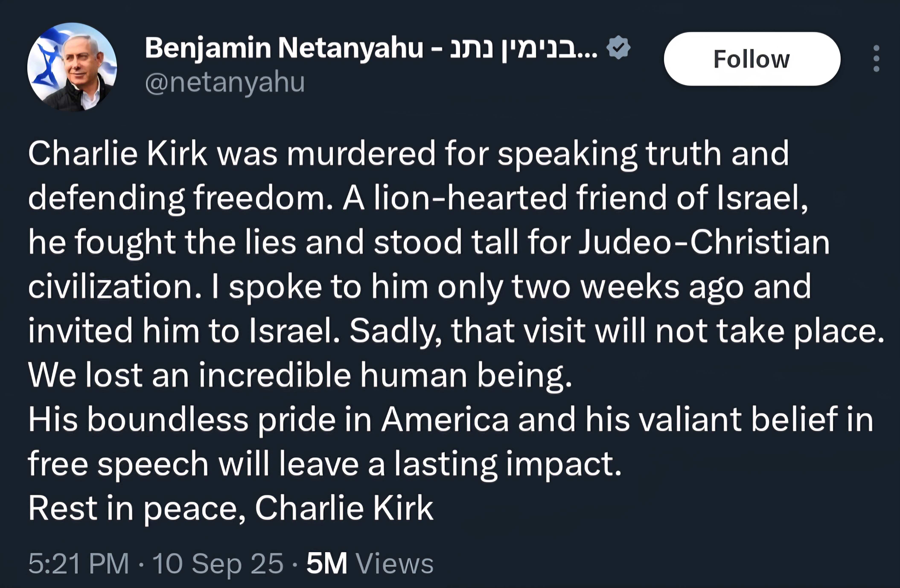Click the word 'Views' in the footer

[395, 563]
